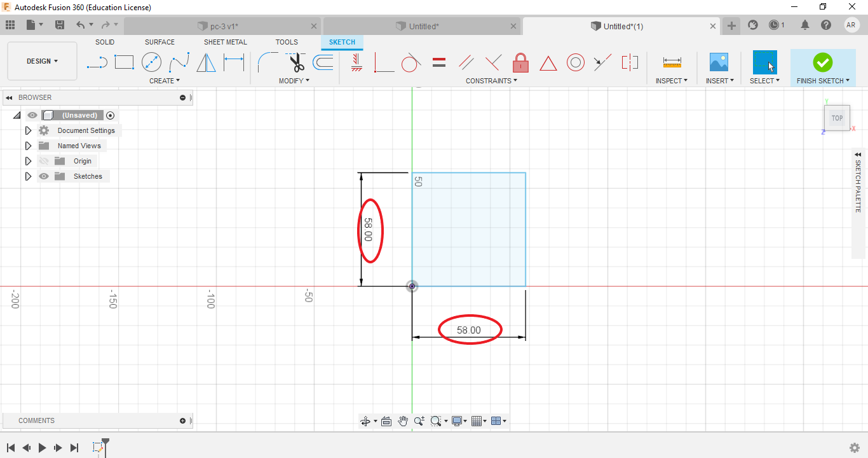Select the Line tool in Create
The image size is (868, 458).
pyautogui.click(x=97, y=62)
